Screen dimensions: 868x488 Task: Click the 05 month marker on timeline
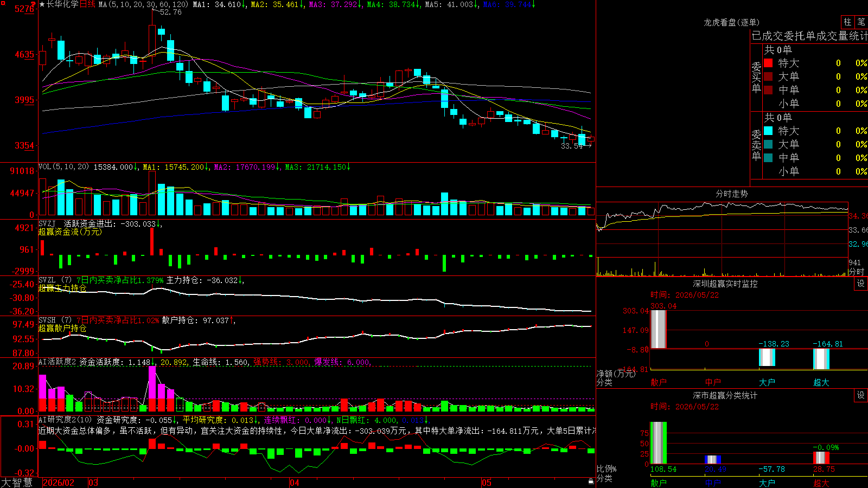point(487,483)
